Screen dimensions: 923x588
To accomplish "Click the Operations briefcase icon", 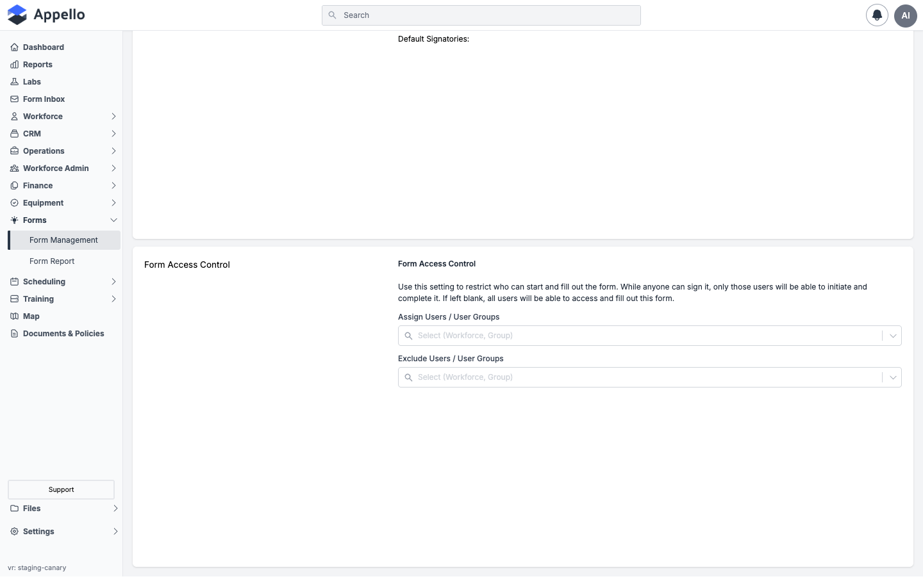I will point(14,151).
